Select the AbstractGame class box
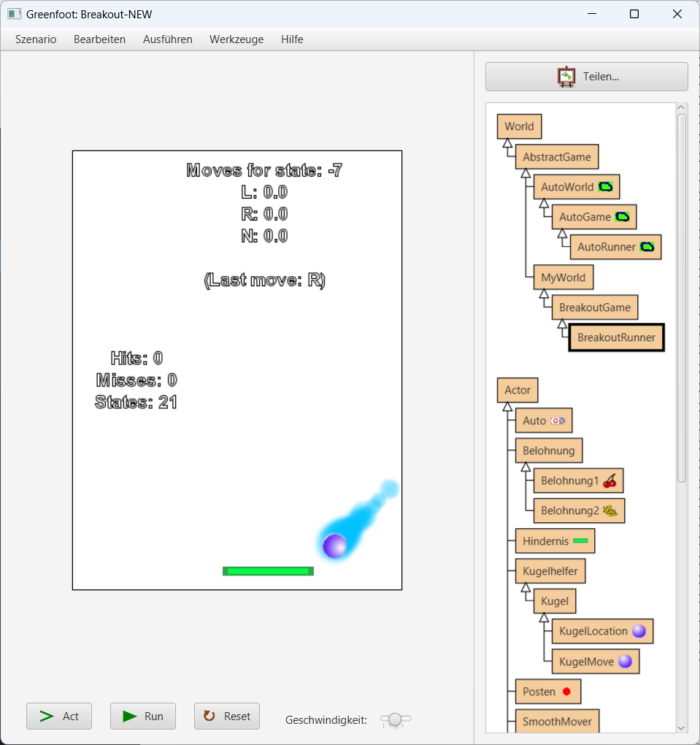This screenshot has width=700, height=745. [557, 157]
